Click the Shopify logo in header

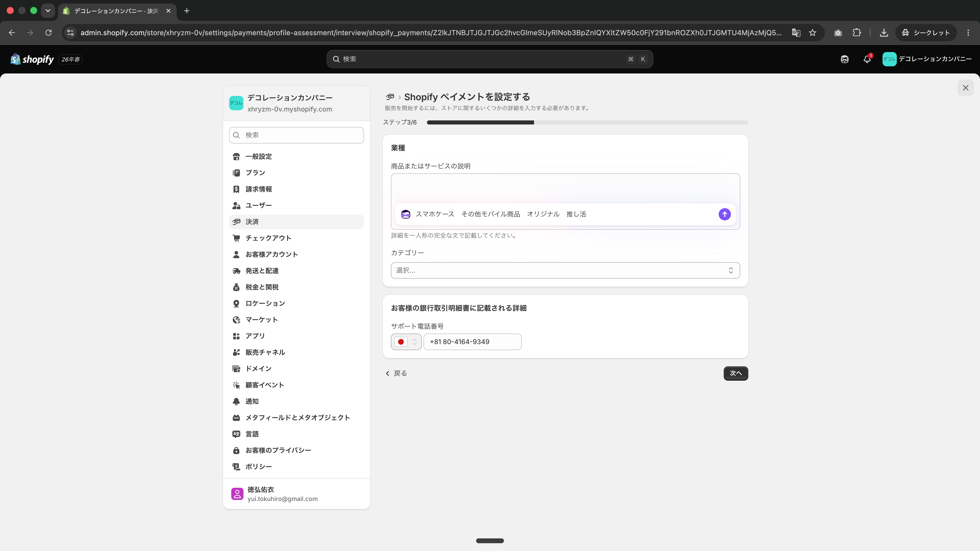(32, 59)
